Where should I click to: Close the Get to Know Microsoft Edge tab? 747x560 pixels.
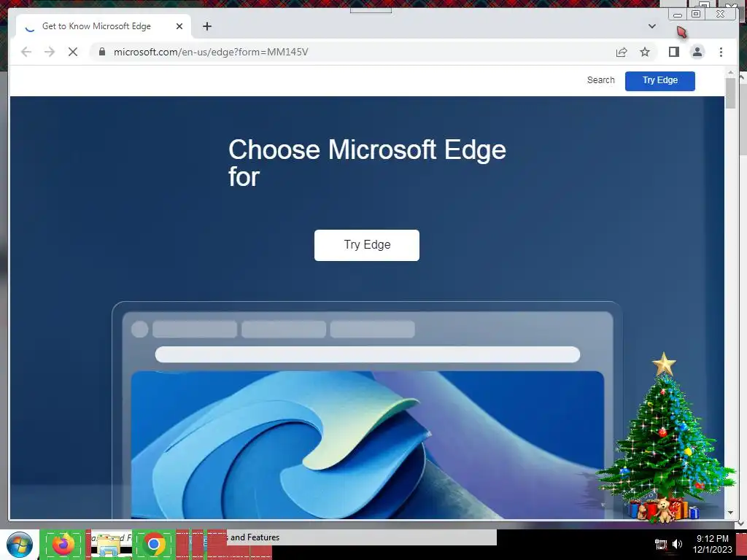(x=179, y=26)
